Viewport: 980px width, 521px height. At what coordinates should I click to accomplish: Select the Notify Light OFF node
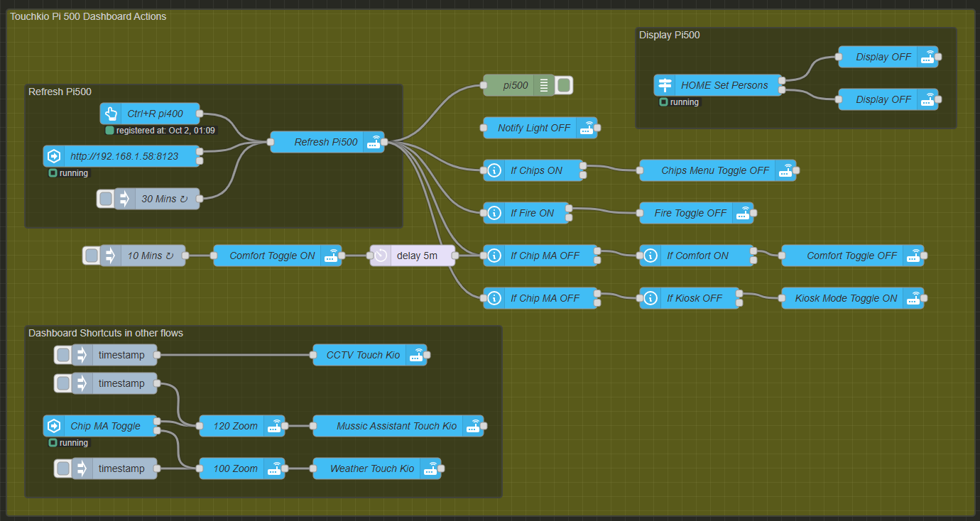tap(533, 128)
